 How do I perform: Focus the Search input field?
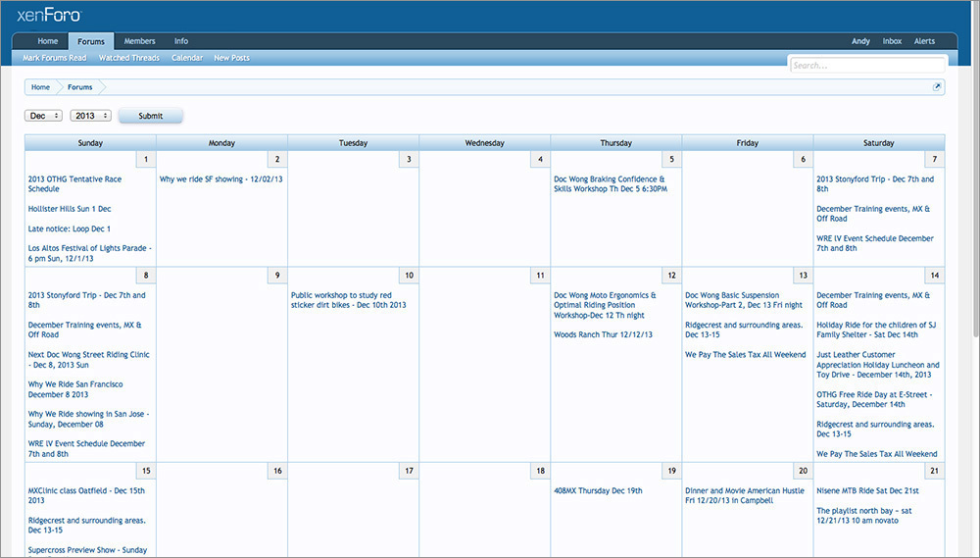pos(868,66)
